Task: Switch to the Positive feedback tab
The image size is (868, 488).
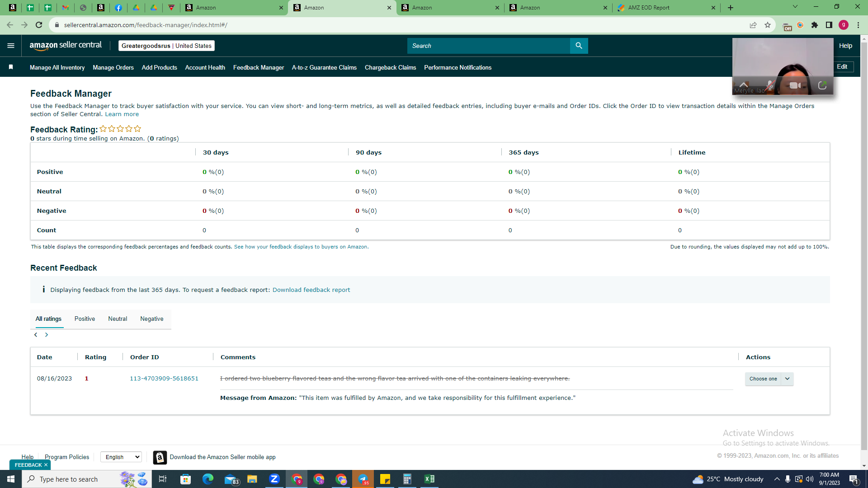Action: [x=85, y=319]
